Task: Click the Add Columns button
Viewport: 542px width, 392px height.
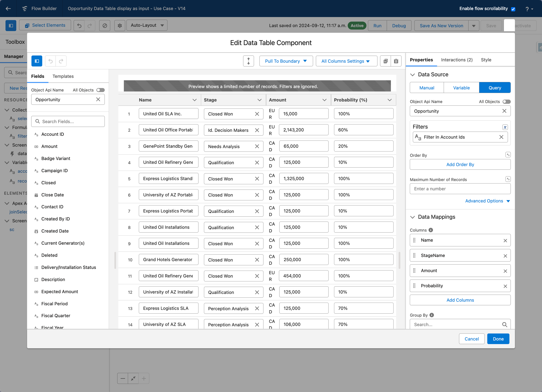Action: tap(460, 300)
